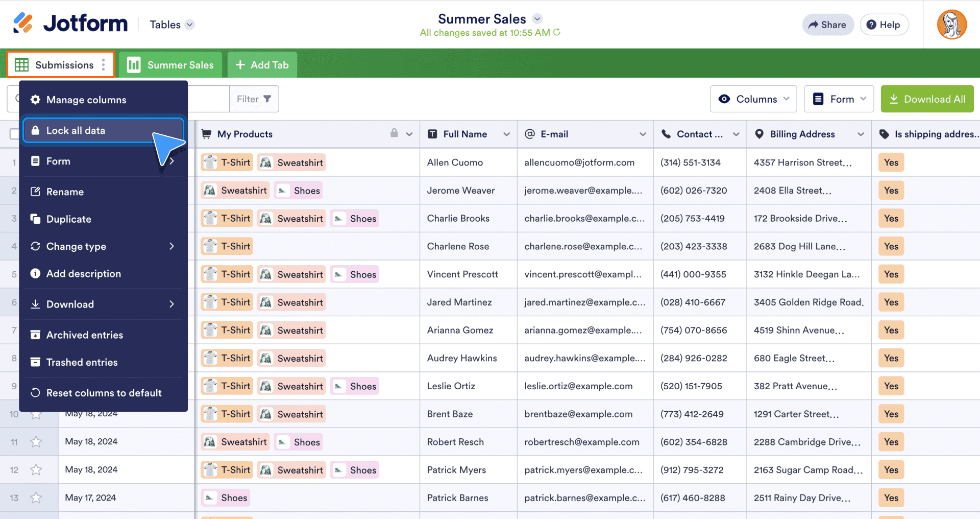Screen dimensions: 980x519
Task: Click the Jotform logo icon
Action: point(23,23)
